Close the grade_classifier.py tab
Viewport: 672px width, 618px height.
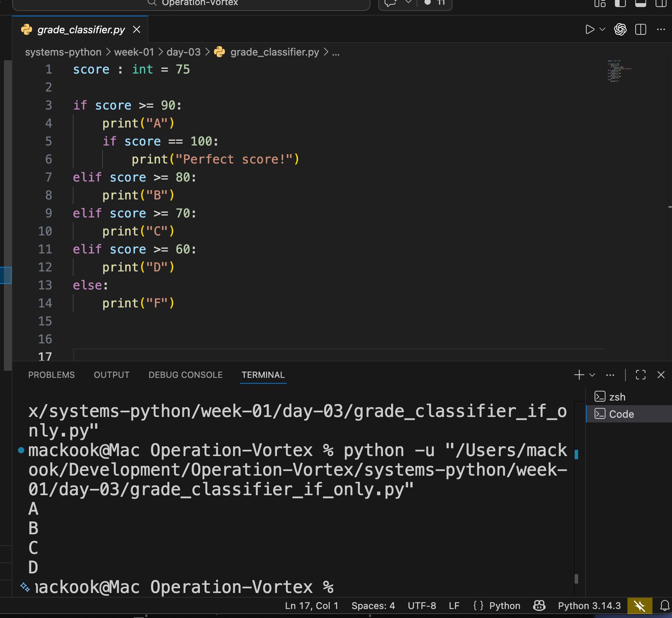[x=137, y=30]
